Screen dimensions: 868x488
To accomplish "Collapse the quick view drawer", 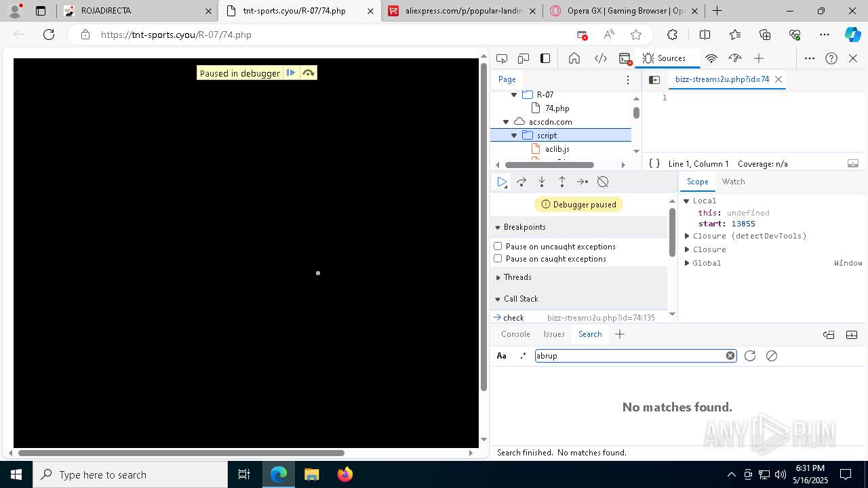I will pos(852,334).
